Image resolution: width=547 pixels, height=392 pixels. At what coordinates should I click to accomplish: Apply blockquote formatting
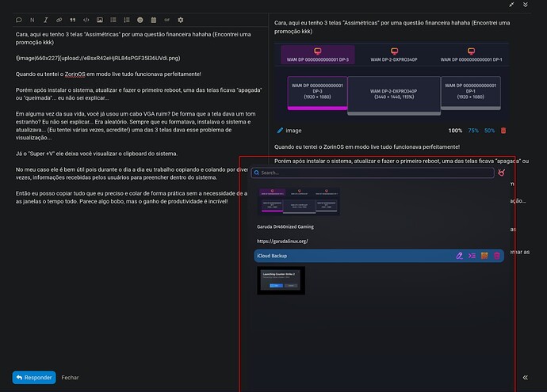coord(73,19)
